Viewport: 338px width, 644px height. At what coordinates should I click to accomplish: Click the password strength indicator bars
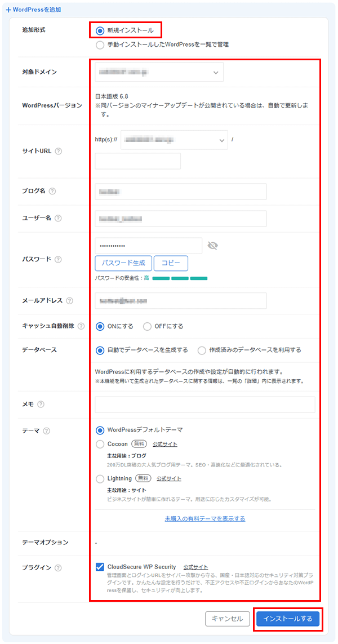click(180, 278)
